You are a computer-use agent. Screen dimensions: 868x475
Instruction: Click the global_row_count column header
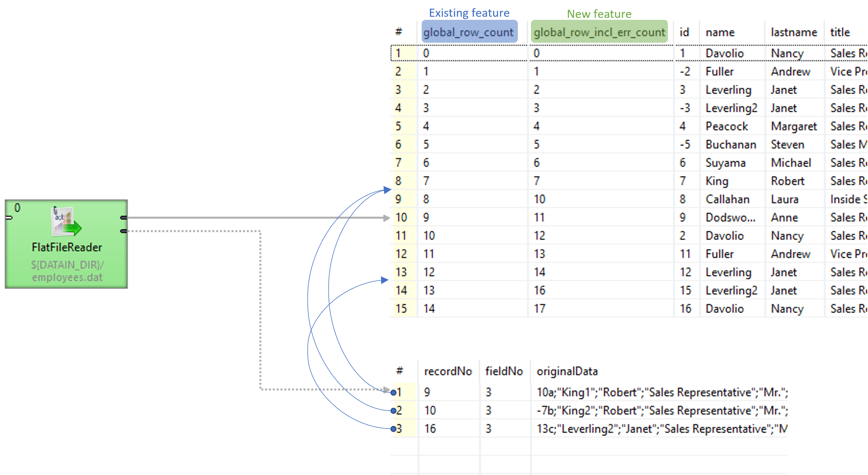468,32
